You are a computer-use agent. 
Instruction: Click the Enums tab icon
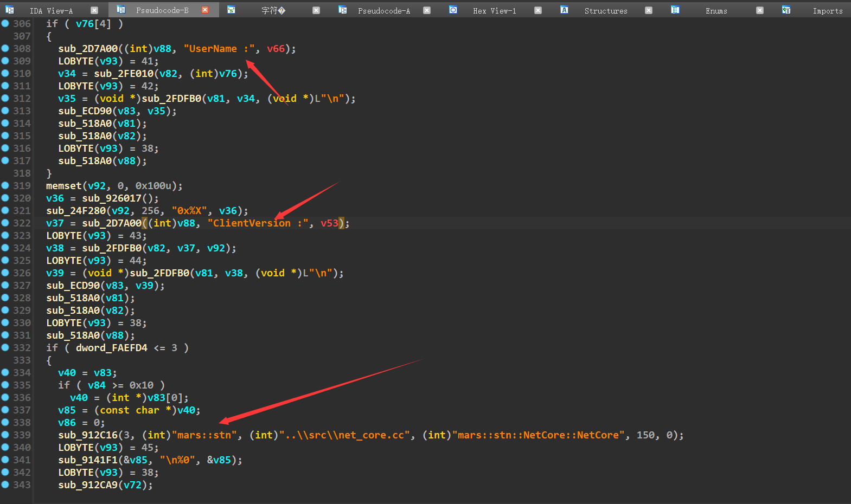click(675, 10)
